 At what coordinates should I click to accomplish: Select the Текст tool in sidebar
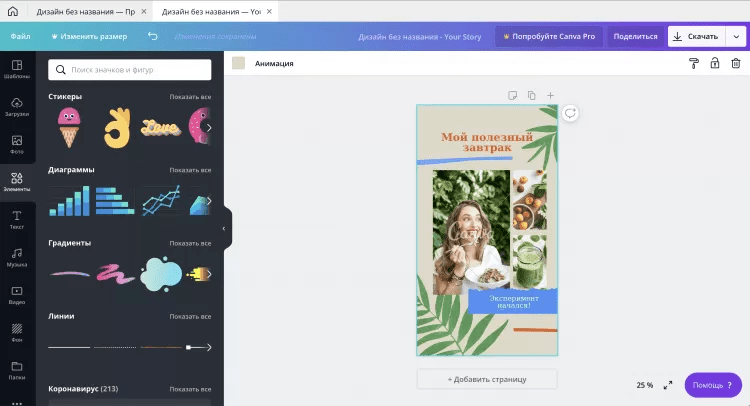pos(17,219)
